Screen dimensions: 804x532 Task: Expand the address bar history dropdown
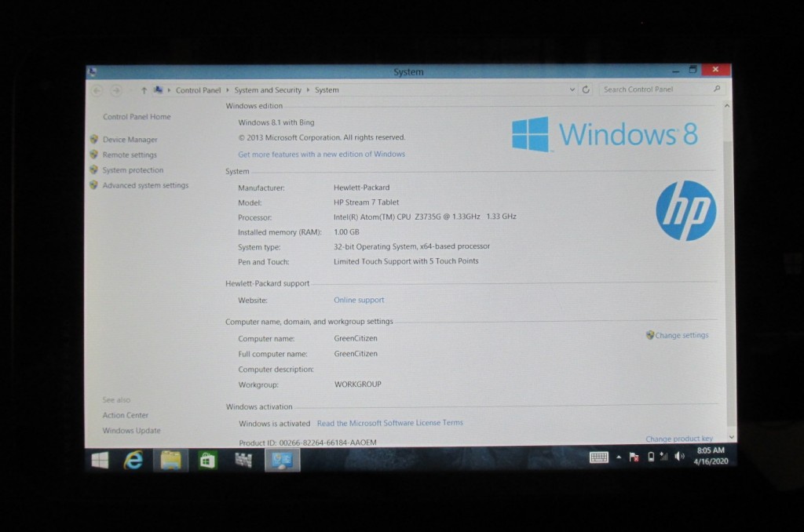point(572,90)
